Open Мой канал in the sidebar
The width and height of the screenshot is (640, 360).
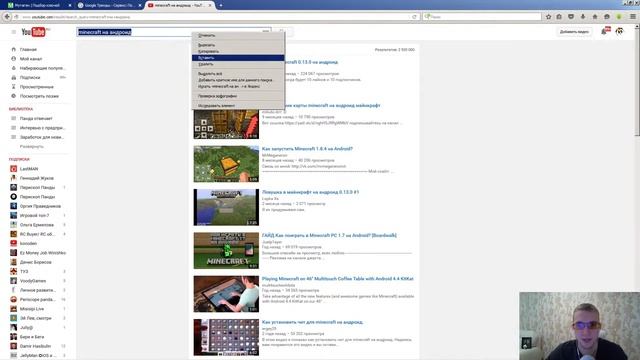(x=31, y=59)
